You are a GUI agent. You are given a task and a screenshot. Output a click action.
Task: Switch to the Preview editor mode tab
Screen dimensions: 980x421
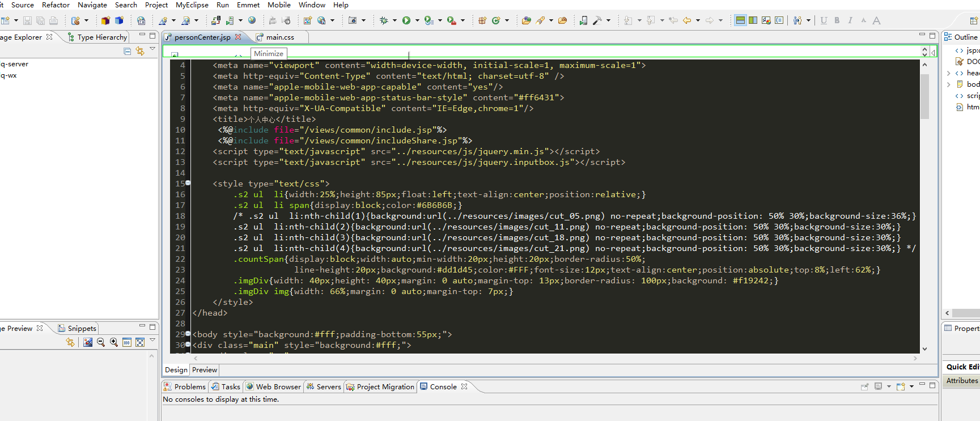coord(205,369)
